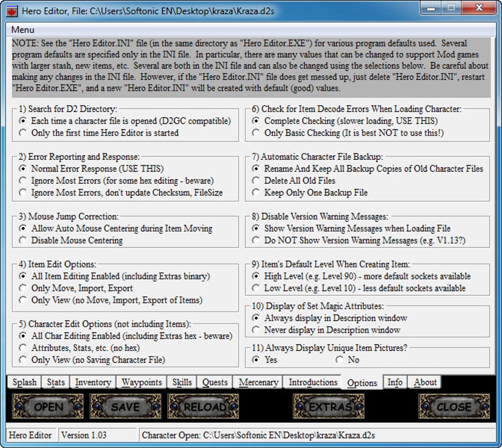
Task: Choose Attributes, Stats, etc. (no hex)
Action: tap(79, 348)
